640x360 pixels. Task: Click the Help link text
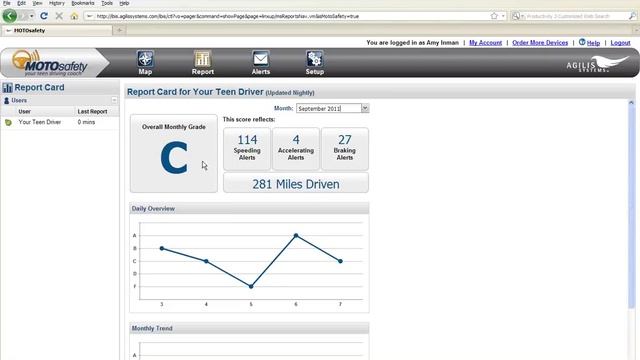(593, 43)
